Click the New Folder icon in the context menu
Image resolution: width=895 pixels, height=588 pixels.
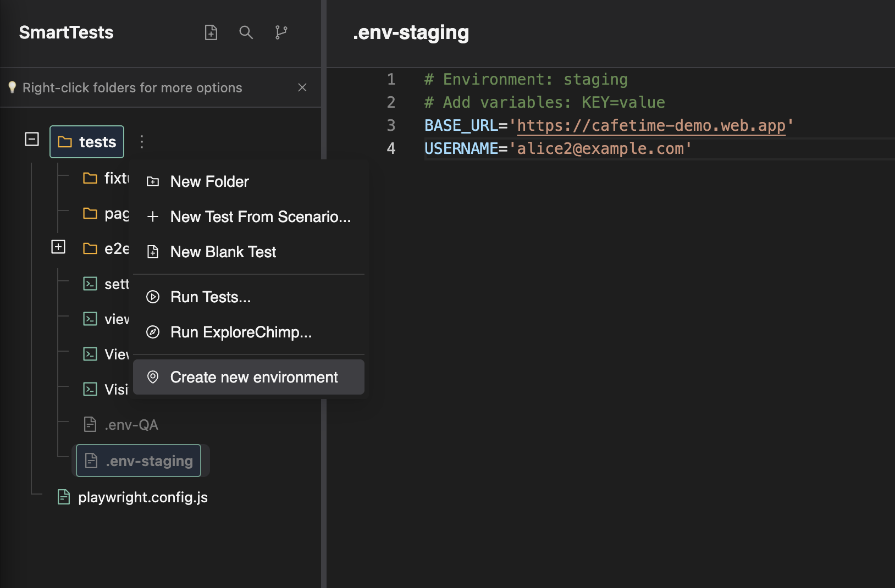153,181
